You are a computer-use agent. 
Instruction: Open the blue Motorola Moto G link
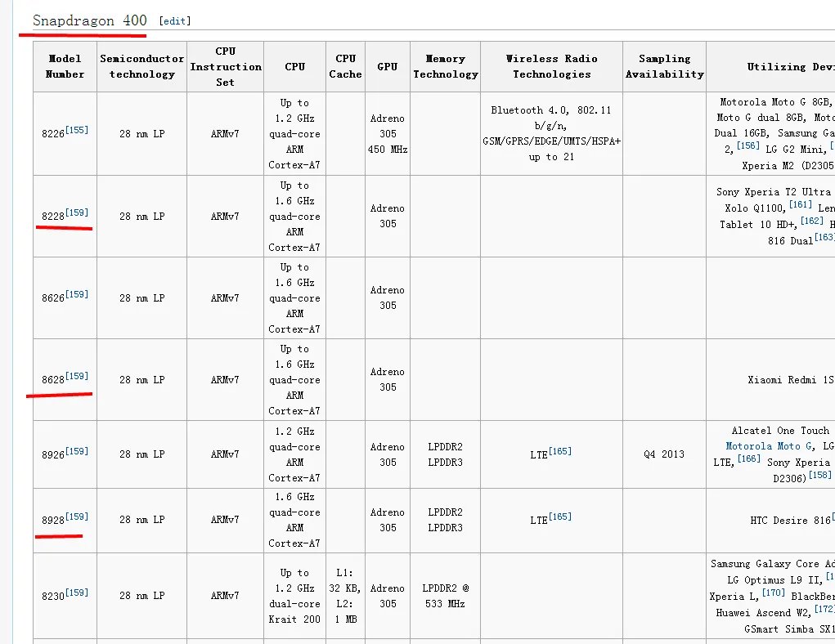763,446
